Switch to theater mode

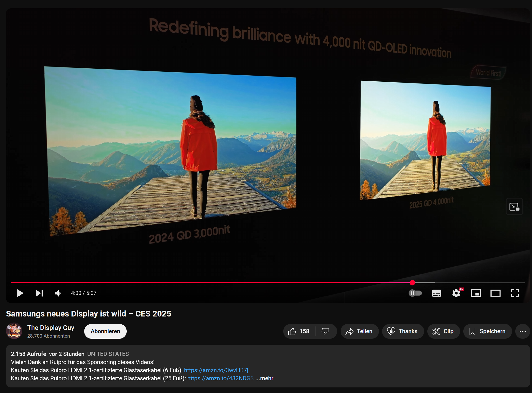[495, 293]
